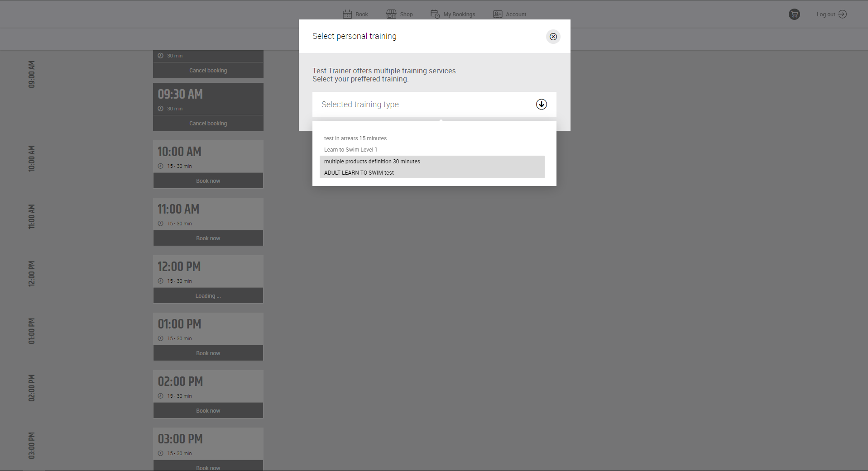Select test in arrears 15 minutes option
The image size is (868, 471).
pos(355,138)
